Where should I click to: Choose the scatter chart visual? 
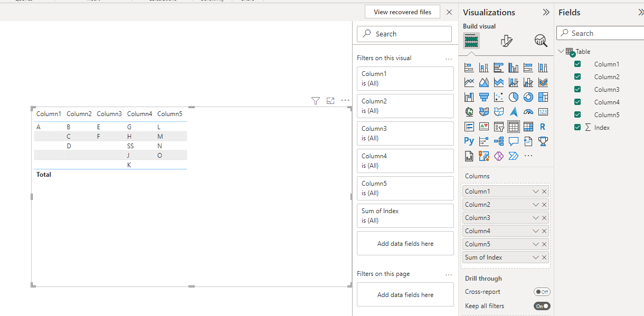tap(499, 97)
